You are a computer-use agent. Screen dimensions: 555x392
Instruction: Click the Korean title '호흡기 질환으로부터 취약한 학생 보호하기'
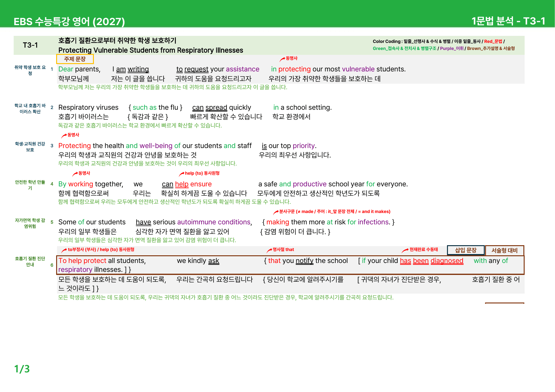pos(117,40)
